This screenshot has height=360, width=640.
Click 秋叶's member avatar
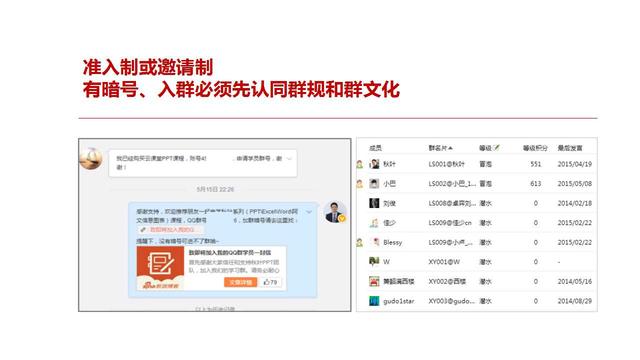pyautogui.click(x=374, y=164)
